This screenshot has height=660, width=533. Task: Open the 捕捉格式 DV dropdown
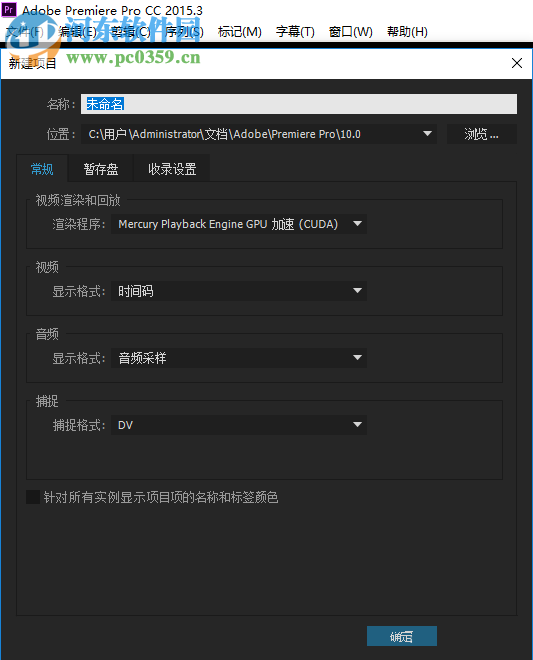239,425
